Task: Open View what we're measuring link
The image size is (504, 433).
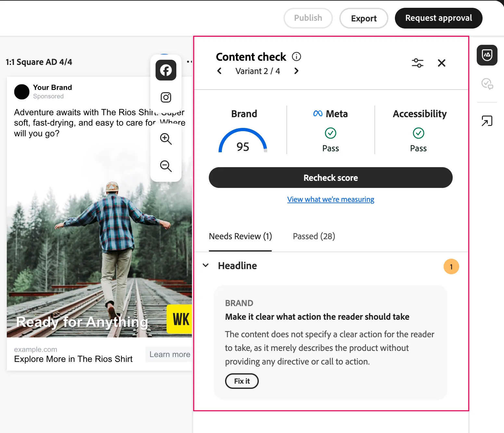Action: point(331,199)
